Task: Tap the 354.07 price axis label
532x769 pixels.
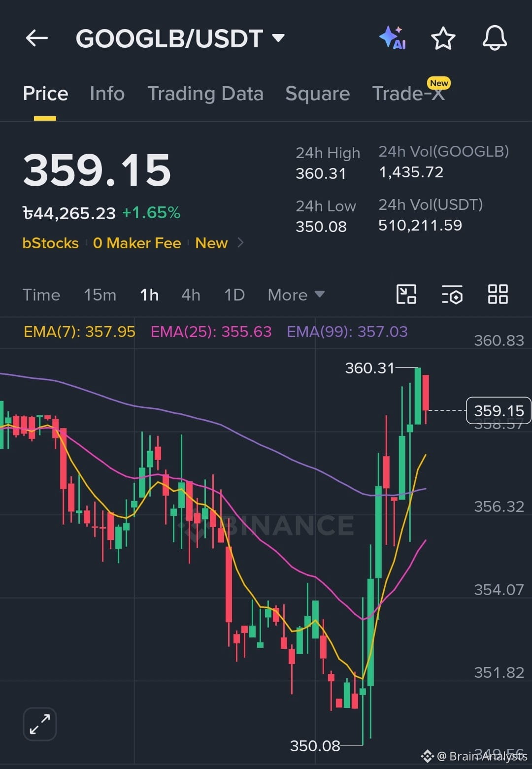Action: [x=499, y=590]
